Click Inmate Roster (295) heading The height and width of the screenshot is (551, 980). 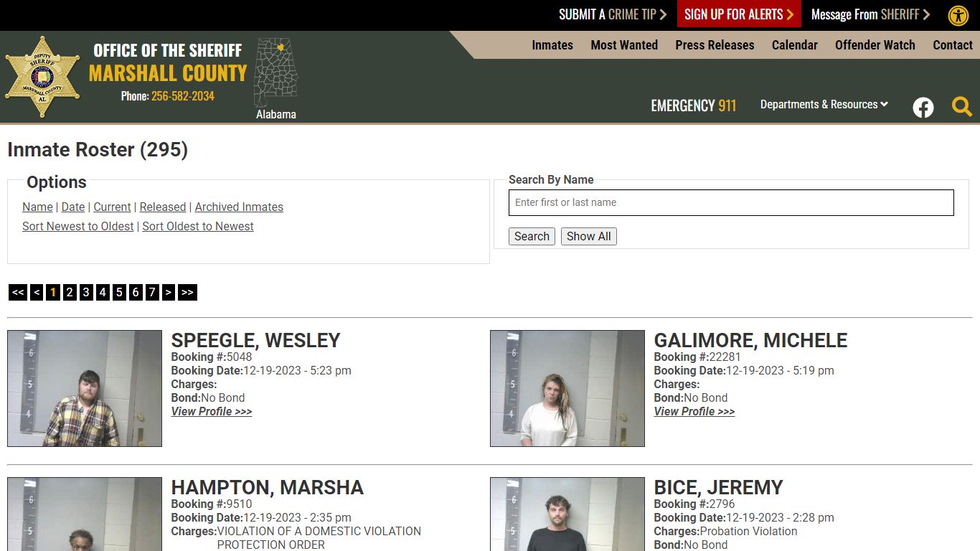[x=98, y=149]
